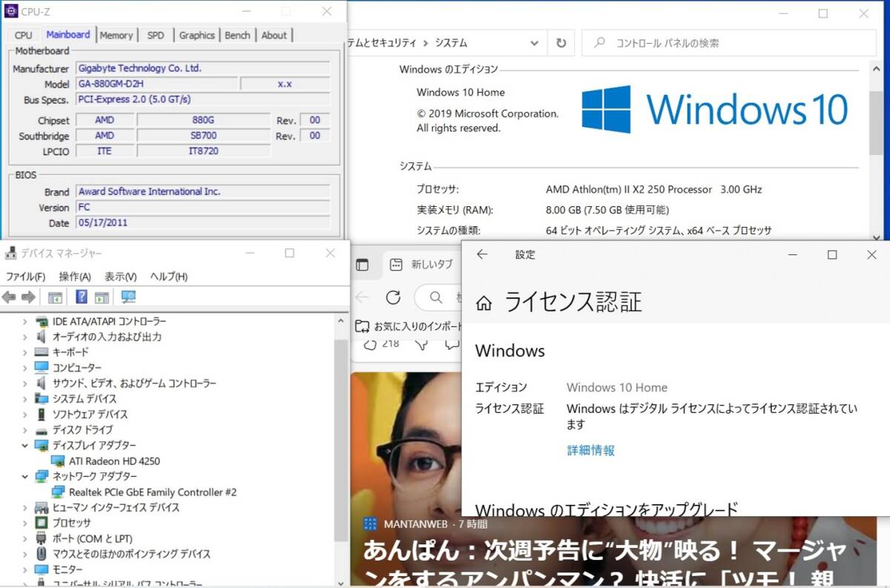Open ヘルプ(H) menu in Device Manager

coord(168,277)
